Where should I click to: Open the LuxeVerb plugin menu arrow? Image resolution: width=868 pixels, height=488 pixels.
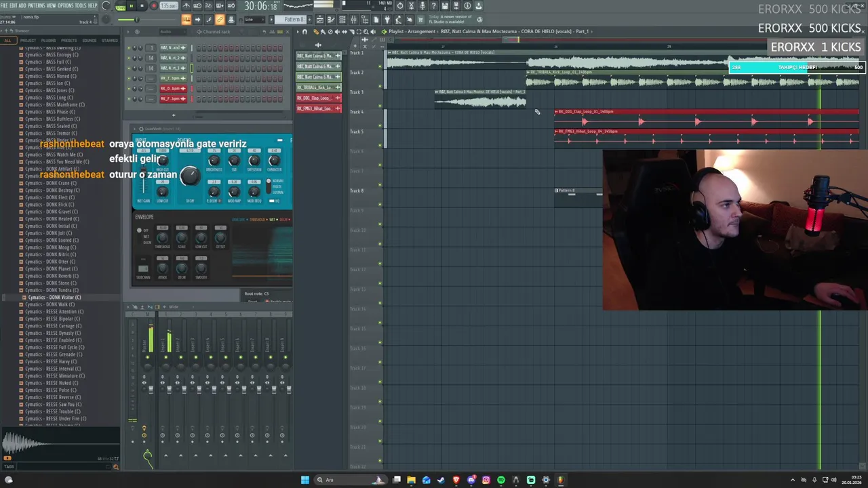[x=134, y=129]
